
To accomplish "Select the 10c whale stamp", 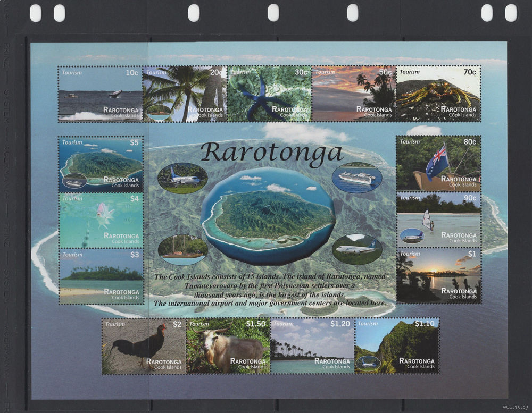I will click(x=100, y=94).
